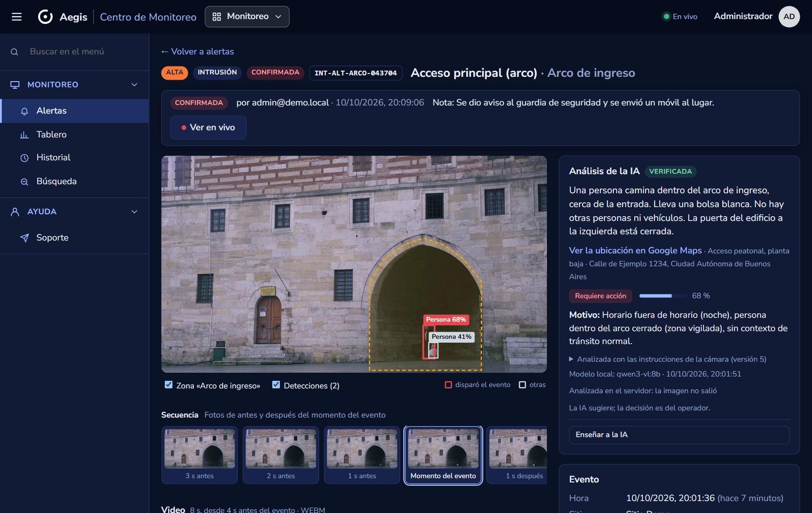This screenshot has height=513, width=812.
Task: Click the search magnifier icon in sidebar
Action: [14, 52]
